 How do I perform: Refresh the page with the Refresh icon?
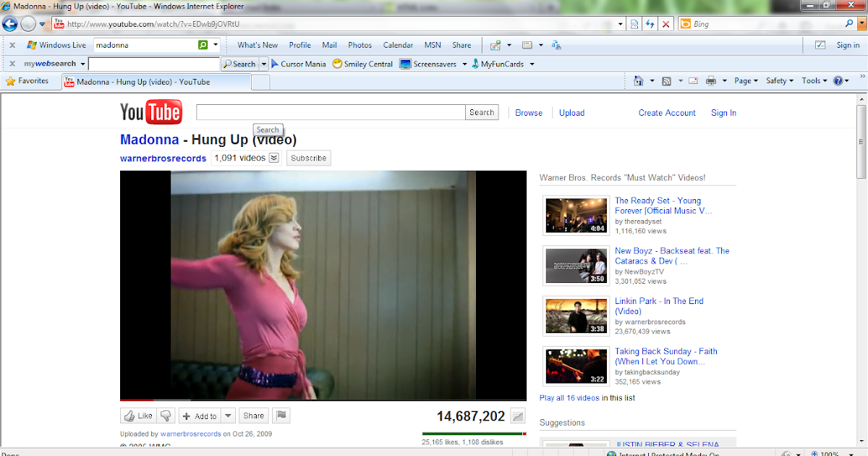point(650,24)
